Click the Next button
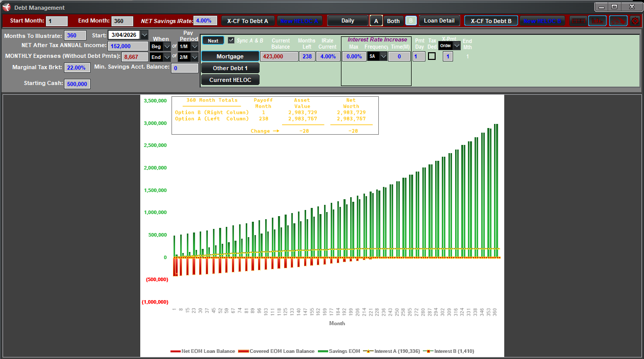Screen dimensions: 644x359 (213, 40)
